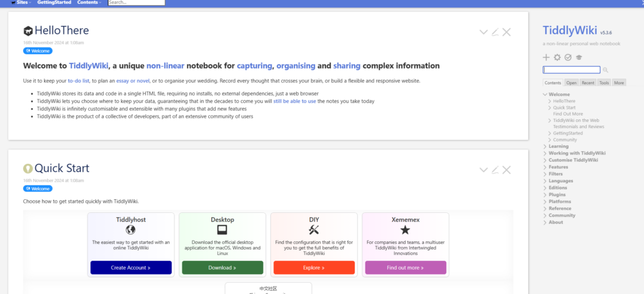Screen dimensions: 644x294
Task: Click the graduation cap icon in sidebar
Action: pos(578,57)
